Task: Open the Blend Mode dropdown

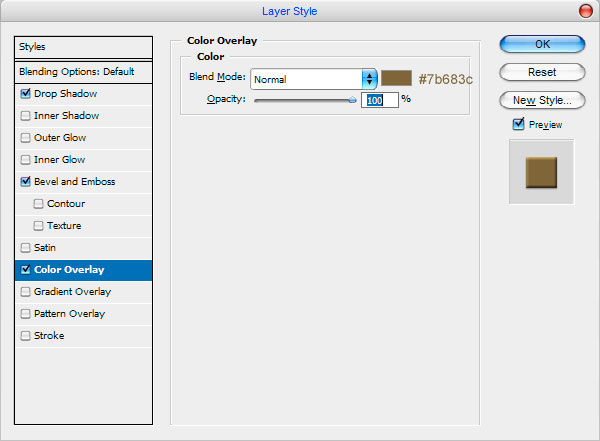Action: click(314, 79)
